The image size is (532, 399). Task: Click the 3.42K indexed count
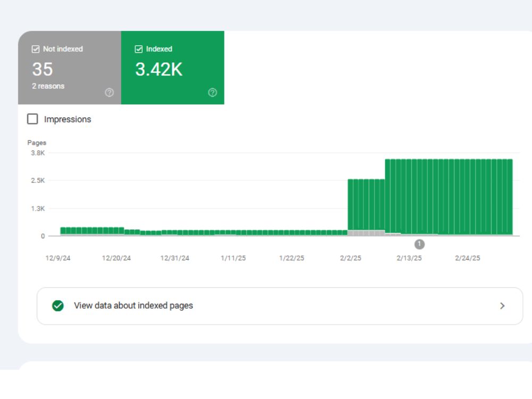point(159,70)
